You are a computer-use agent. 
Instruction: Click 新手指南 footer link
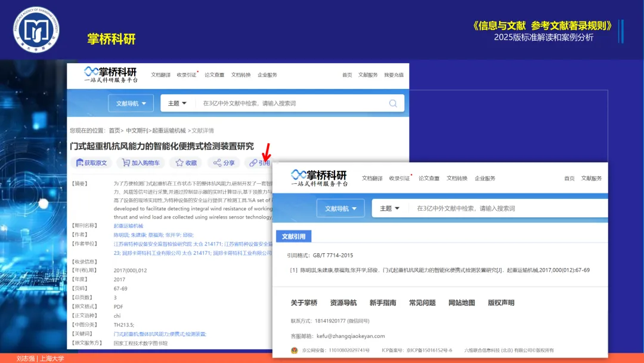383,303
